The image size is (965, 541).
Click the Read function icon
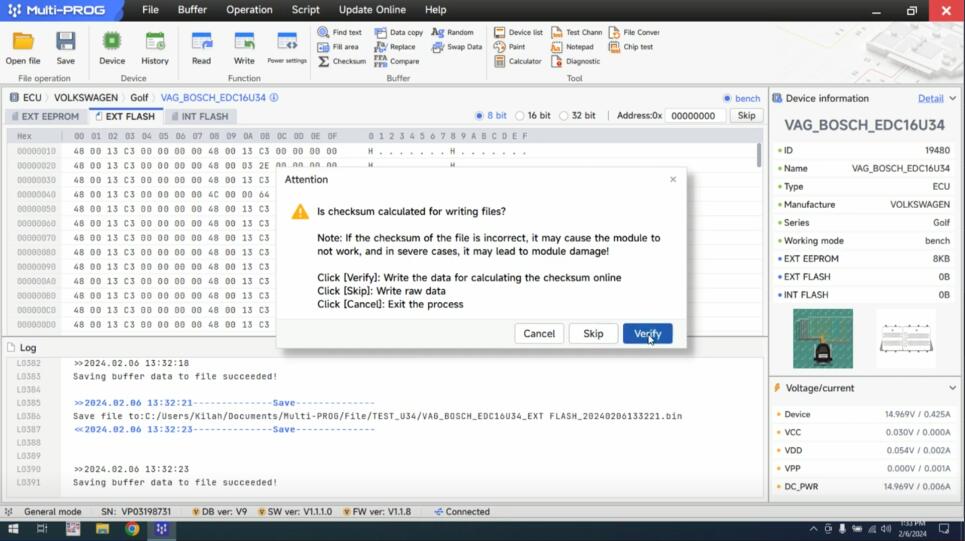coord(201,42)
